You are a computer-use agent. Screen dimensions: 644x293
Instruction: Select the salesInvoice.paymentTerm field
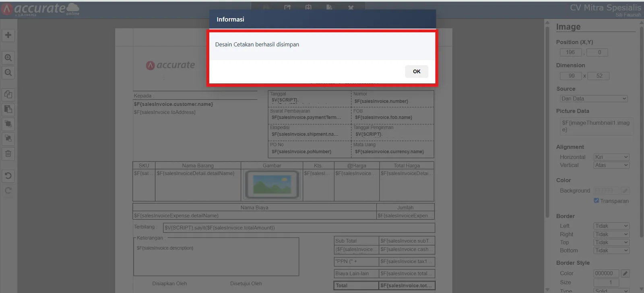pos(306,118)
